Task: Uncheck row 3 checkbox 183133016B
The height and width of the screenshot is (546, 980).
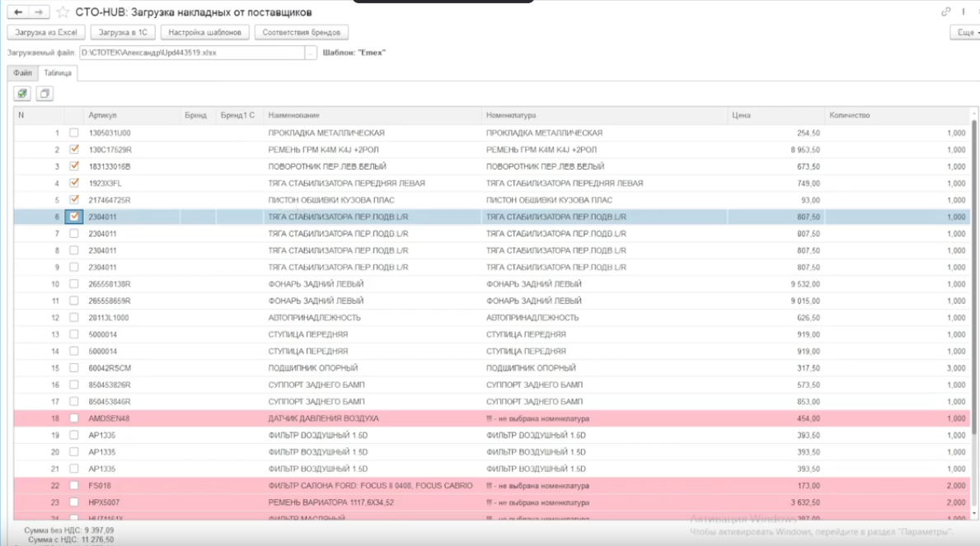Action: pos(74,167)
